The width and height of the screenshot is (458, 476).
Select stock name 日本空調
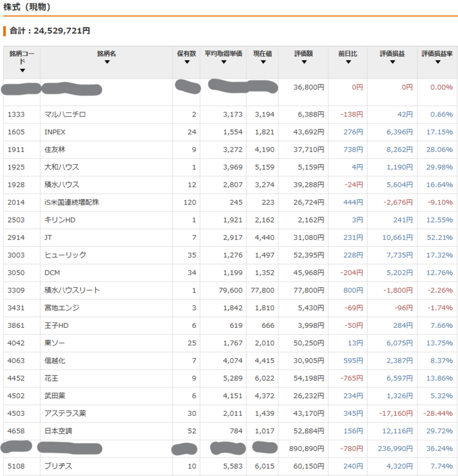58,431
